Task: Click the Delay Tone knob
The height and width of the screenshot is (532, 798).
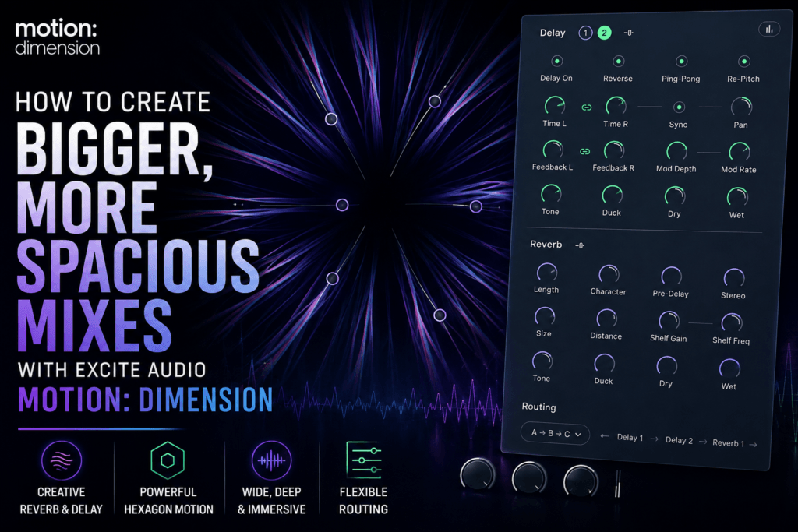Action: click(551, 194)
